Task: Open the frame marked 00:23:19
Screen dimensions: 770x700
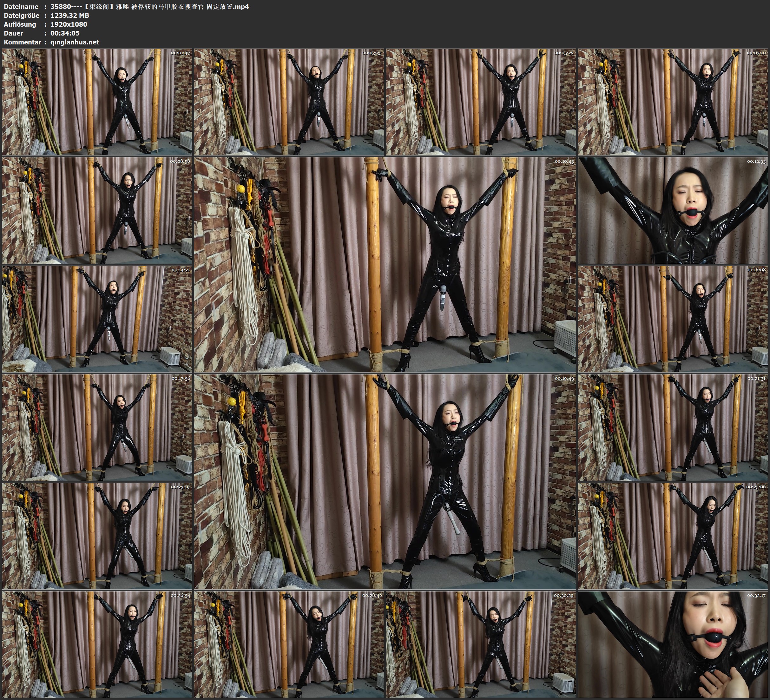Action: pyautogui.click(x=97, y=536)
